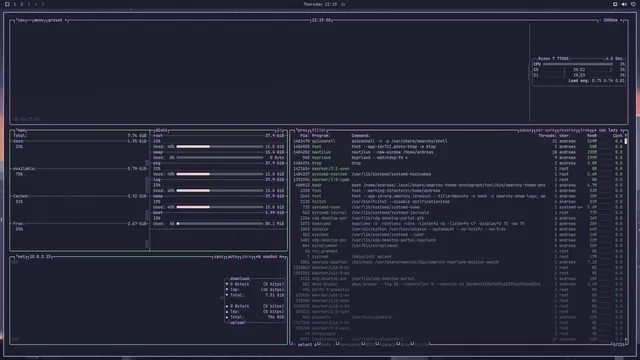Toggle per-core process CPU mode
Viewport: 640px width, 360px height.
tap(544, 130)
